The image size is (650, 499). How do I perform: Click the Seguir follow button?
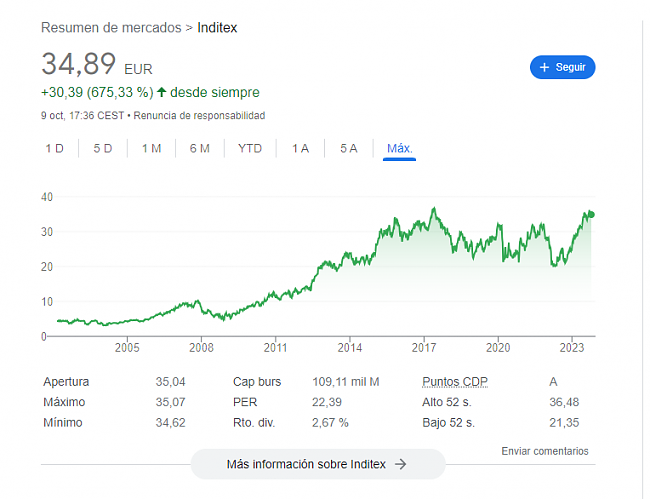click(562, 67)
